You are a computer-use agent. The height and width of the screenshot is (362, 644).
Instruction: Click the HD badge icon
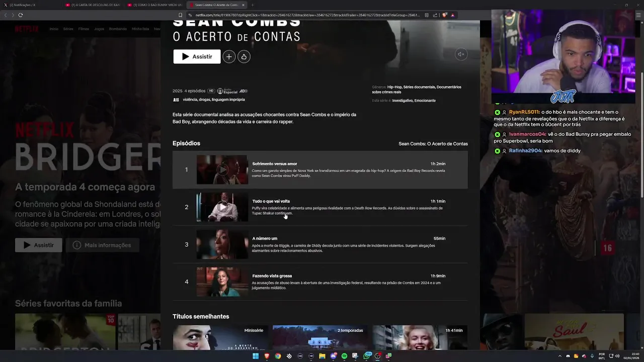click(x=211, y=91)
